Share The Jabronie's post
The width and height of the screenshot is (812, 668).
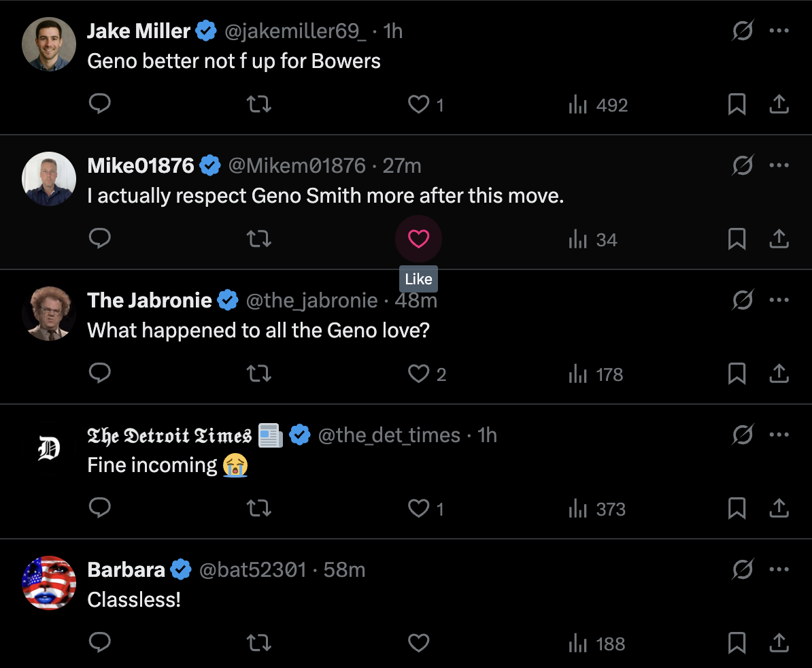(x=779, y=374)
